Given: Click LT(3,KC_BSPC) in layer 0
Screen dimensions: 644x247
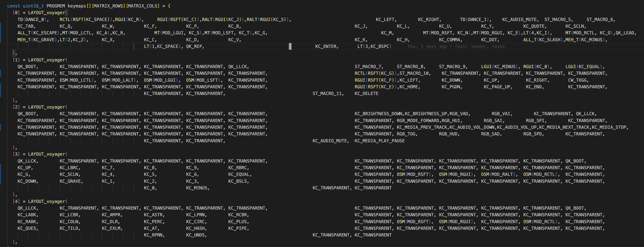Looking at the screenshot, I should tap(374, 46).
